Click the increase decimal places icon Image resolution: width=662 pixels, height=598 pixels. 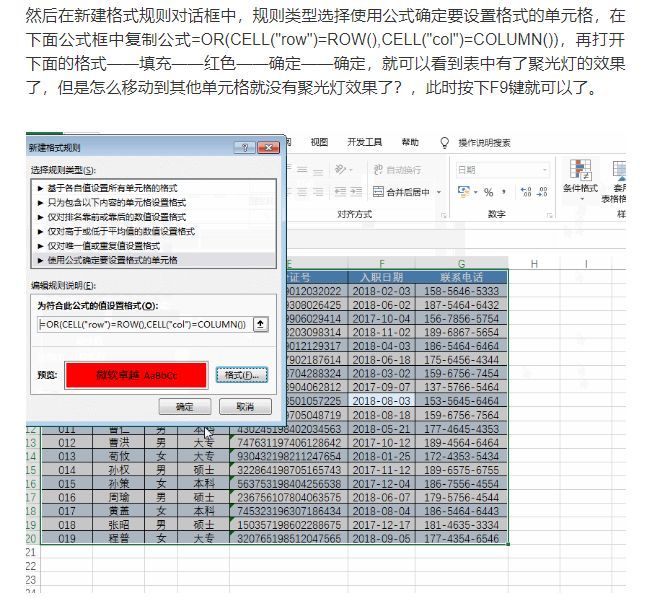(526, 192)
